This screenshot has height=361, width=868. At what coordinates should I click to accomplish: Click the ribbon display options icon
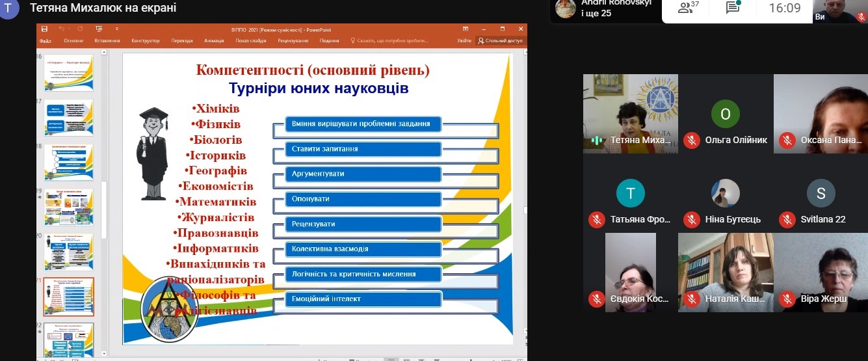click(x=466, y=29)
